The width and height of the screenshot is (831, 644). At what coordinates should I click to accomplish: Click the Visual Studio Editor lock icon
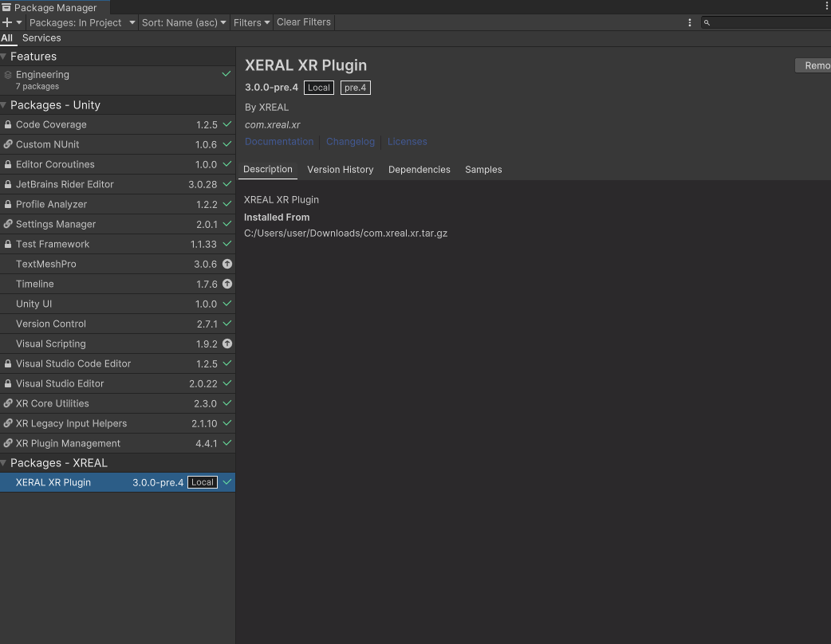(x=8, y=383)
